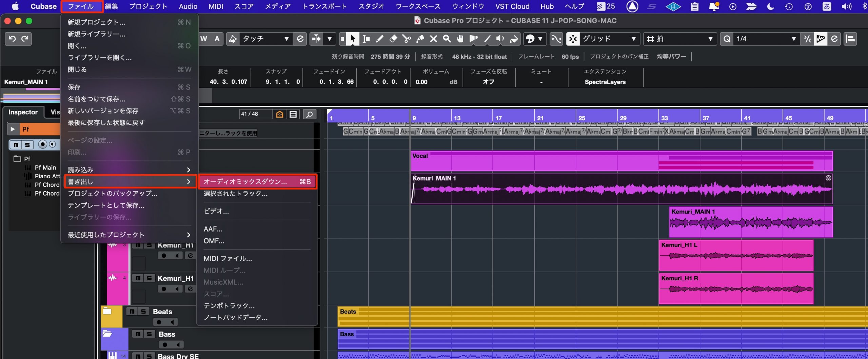Click the Vocal purple event block
868x359 pixels.
[x=621, y=161]
